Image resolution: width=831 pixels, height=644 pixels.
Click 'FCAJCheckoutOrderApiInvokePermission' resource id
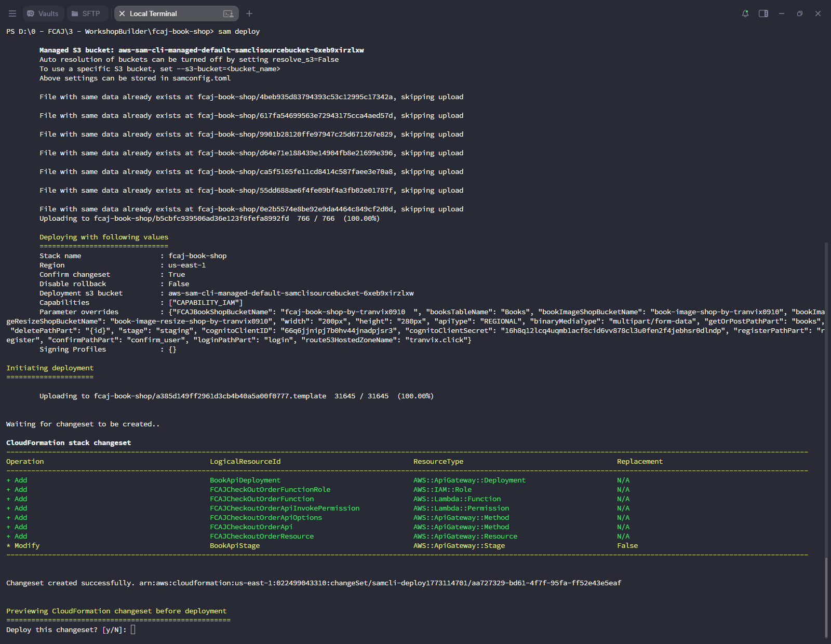285,508
